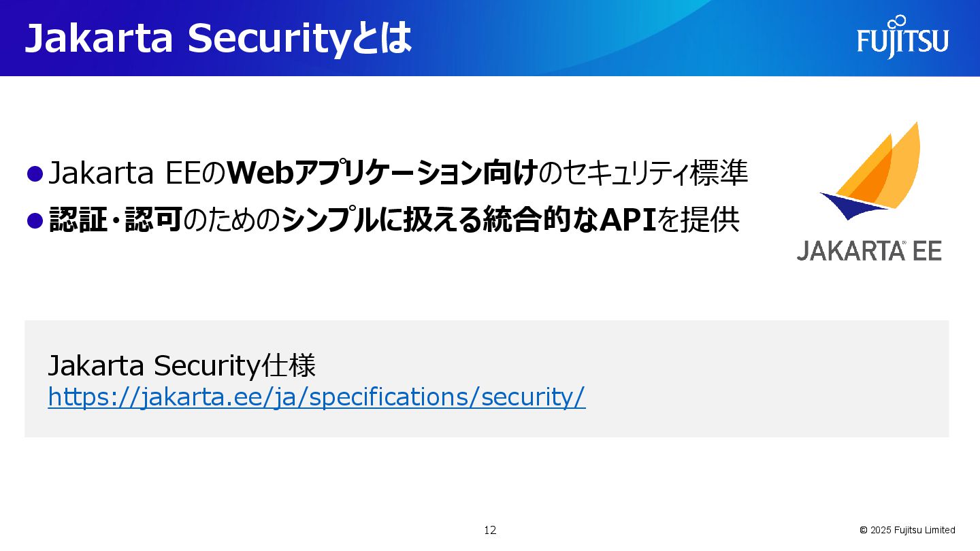Viewport: 980px width, 551px height.
Task: Click the のための text in the second bullet
Action: point(231,220)
